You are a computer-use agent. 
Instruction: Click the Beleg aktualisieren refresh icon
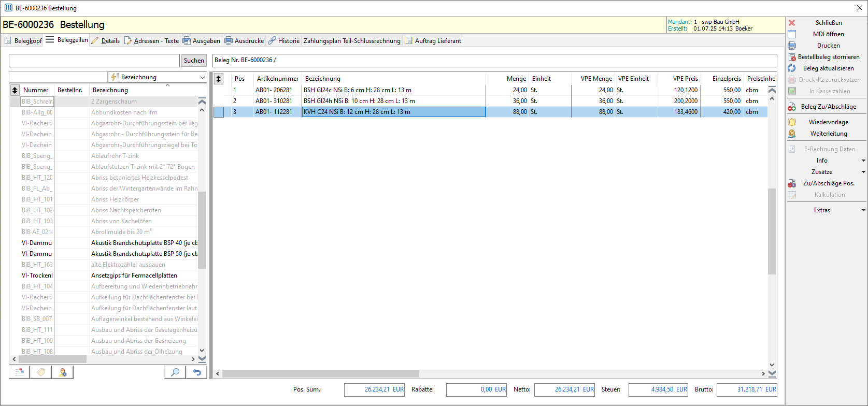[792, 68]
